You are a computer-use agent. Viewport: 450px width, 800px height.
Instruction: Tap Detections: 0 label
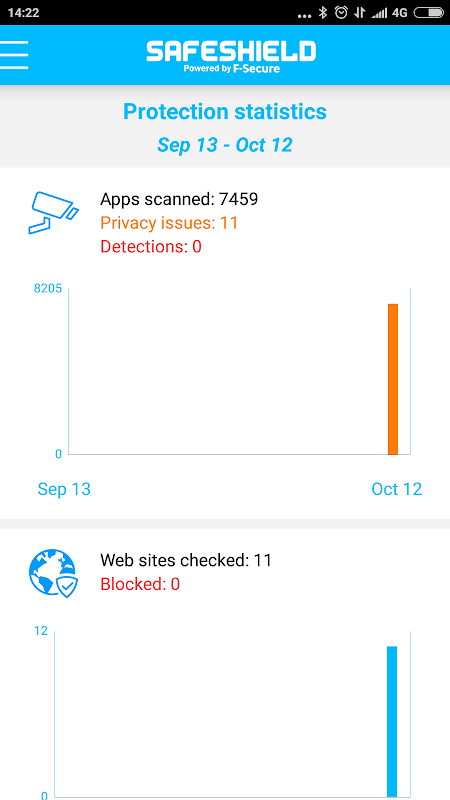point(151,247)
